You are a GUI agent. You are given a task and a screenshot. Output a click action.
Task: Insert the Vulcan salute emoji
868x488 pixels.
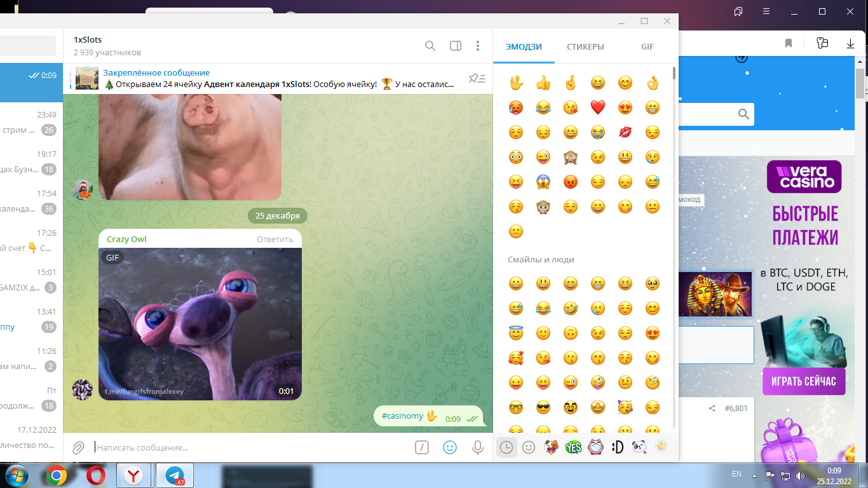click(516, 83)
